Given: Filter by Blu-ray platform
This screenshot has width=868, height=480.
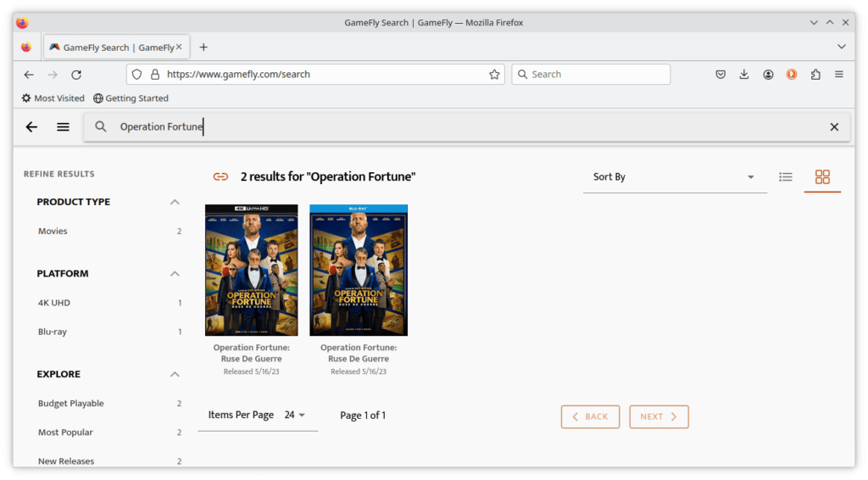Looking at the screenshot, I should click(x=52, y=332).
